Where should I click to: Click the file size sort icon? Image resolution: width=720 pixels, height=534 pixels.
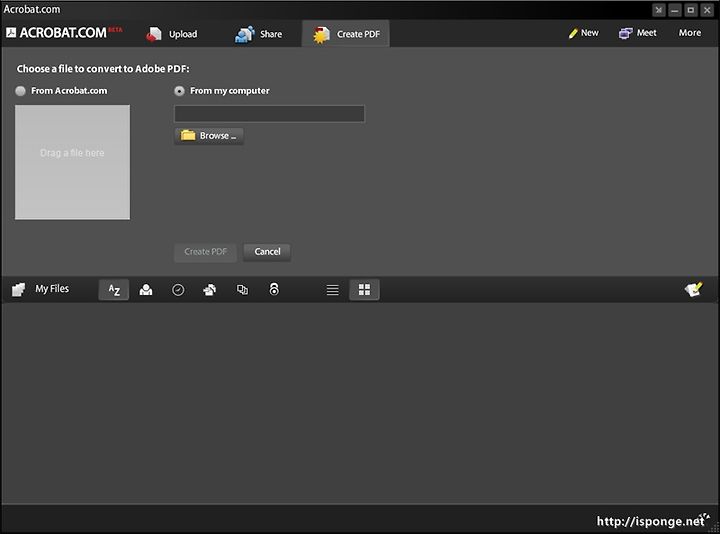tap(242, 290)
